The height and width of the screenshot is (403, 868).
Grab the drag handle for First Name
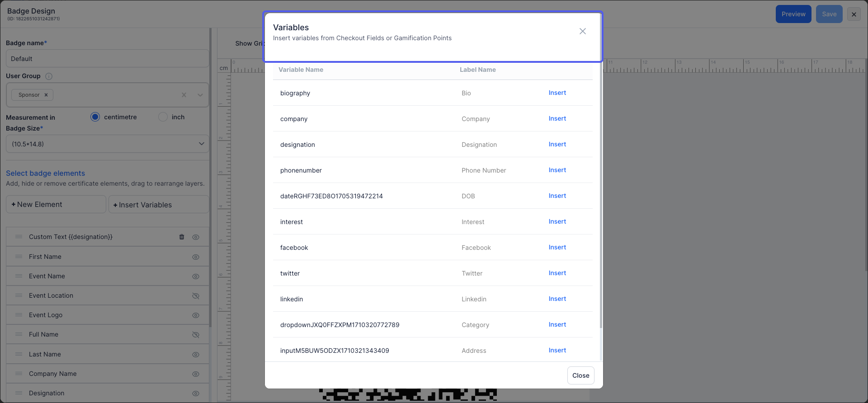tap(19, 257)
